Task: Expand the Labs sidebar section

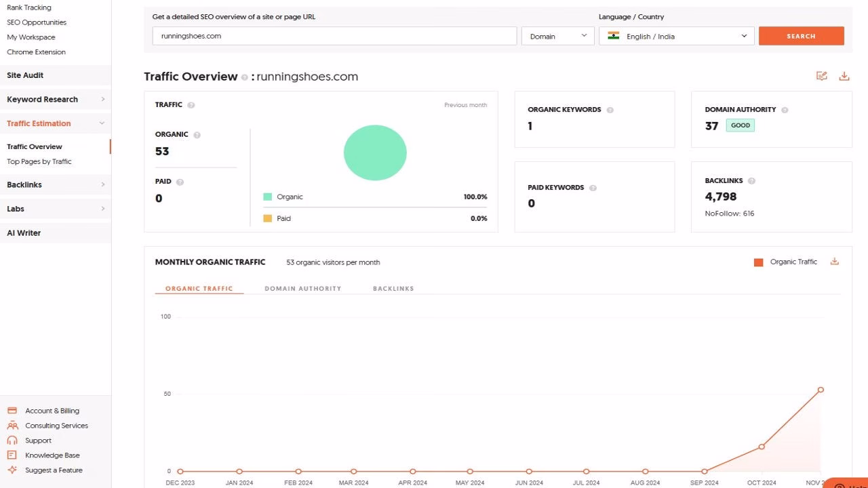Action: click(x=56, y=209)
